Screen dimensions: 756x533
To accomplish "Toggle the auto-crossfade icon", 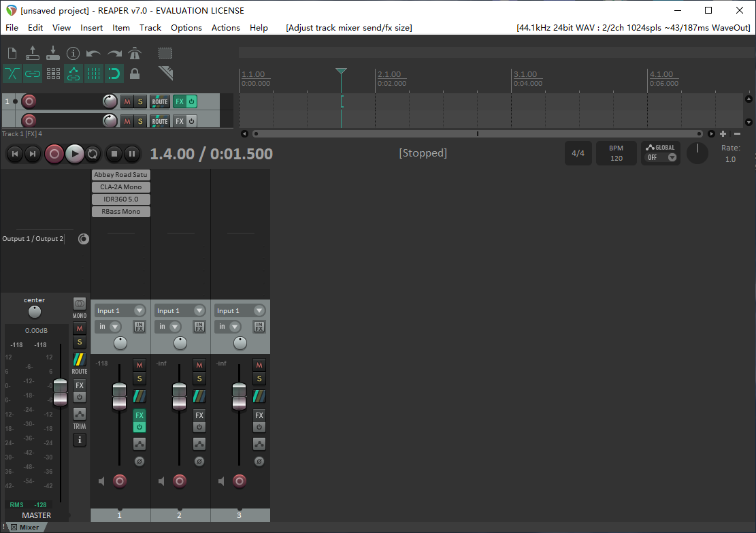I will point(12,74).
